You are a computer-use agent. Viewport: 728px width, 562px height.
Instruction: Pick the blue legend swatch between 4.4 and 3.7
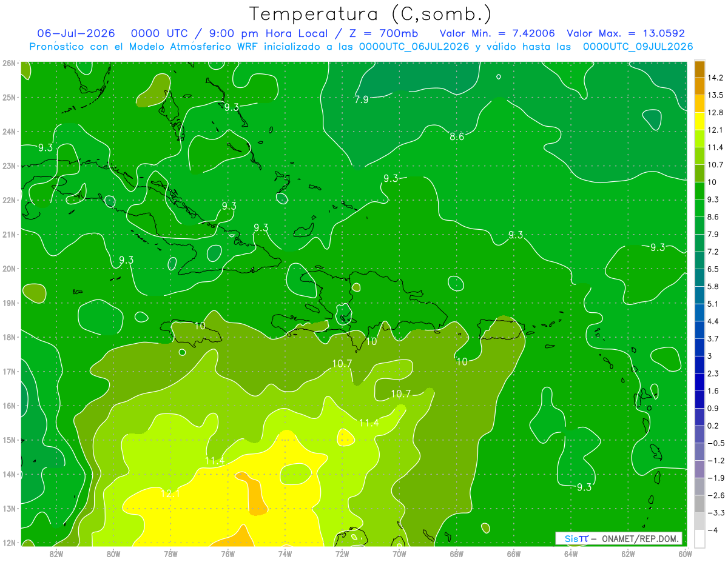point(699,329)
